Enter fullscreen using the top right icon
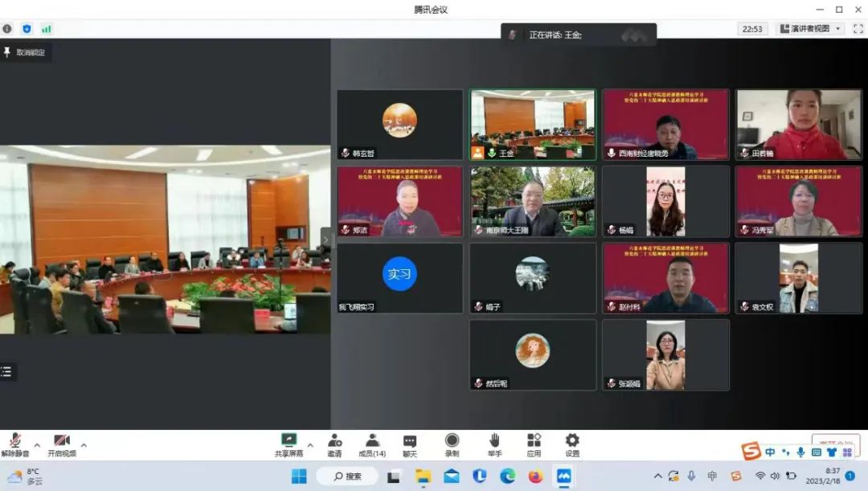This screenshot has width=868, height=491. 857,29
